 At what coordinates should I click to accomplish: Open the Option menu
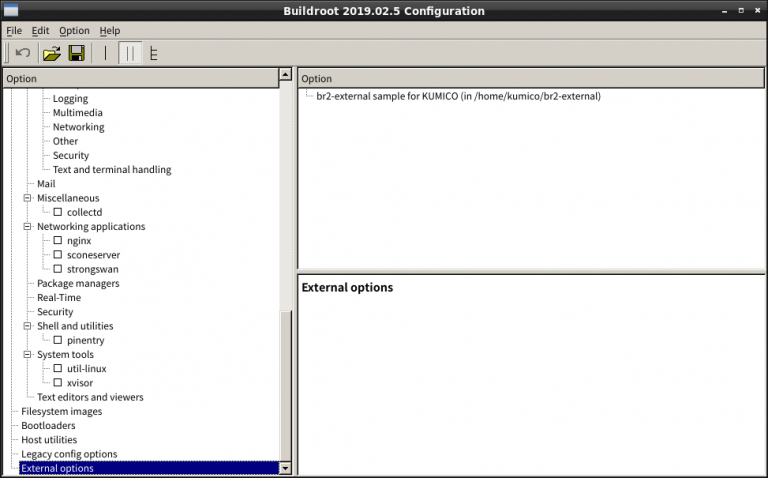[74, 31]
